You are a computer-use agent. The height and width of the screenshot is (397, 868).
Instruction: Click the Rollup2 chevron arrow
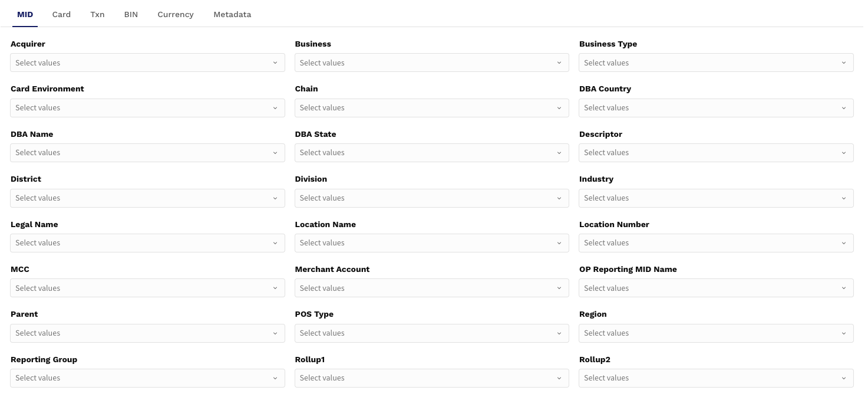pos(843,378)
